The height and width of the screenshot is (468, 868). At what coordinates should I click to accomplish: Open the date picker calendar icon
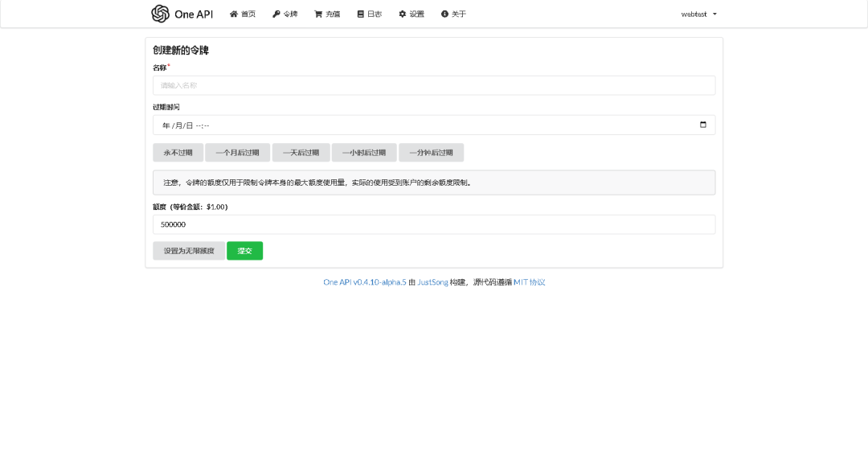(702, 125)
